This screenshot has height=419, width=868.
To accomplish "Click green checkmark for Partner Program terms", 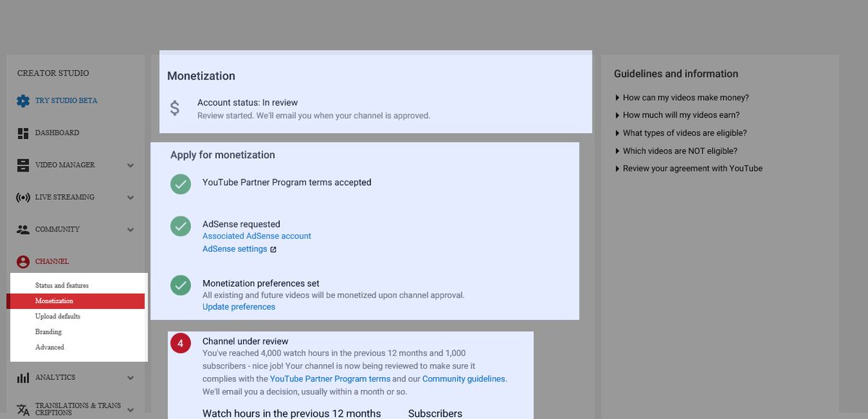I will coord(181,184).
